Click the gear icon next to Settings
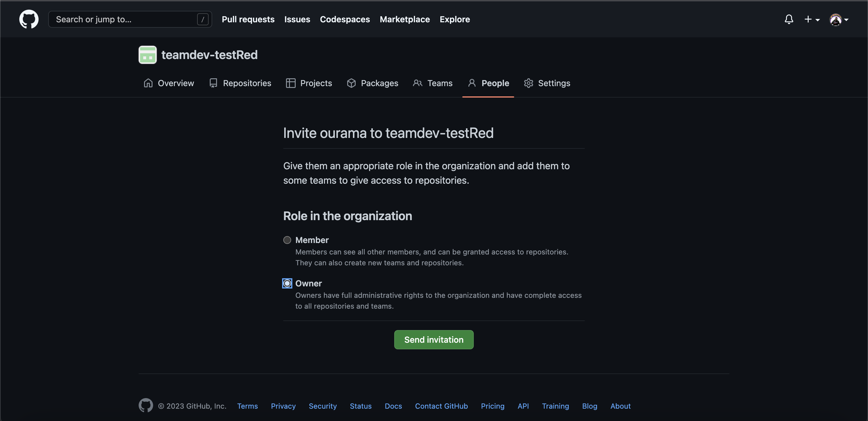868x421 pixels. point(528,83)
